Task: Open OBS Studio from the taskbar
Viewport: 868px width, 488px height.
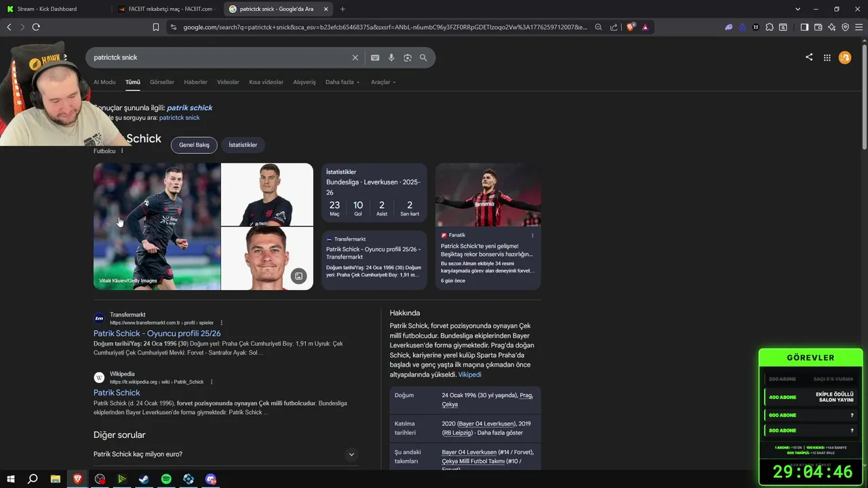Action: point(100,479)
